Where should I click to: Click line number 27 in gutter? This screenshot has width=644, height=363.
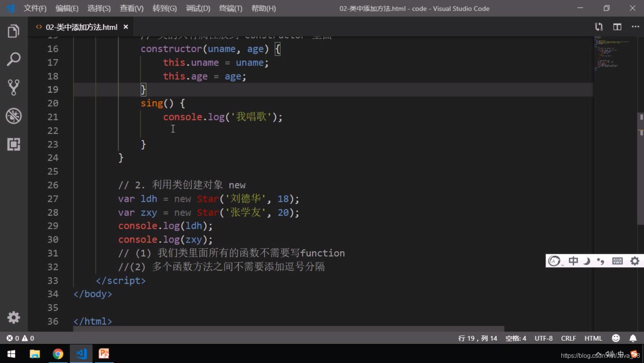[53, 198]
